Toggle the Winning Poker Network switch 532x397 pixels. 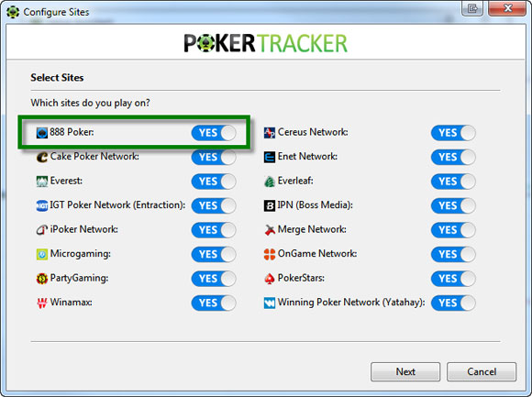point(453,303)
